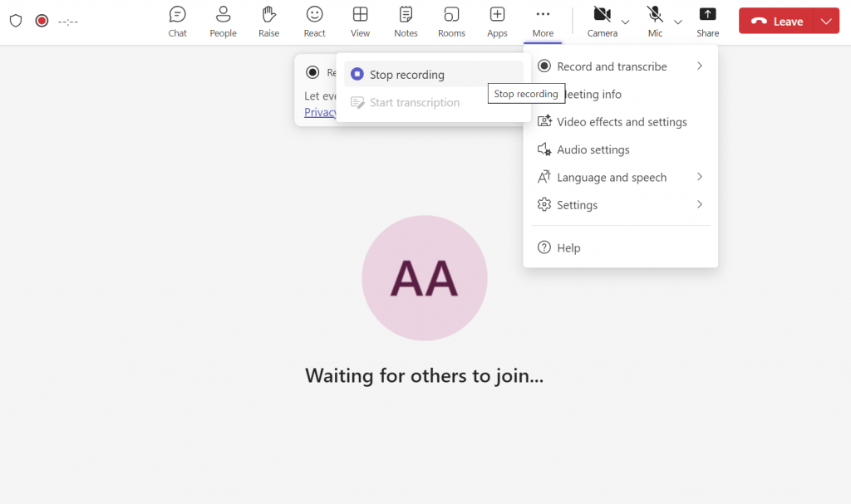Image resolution: width=851 pixels, height=504 pixels.
Task: Change the meeting View layout
Action: pyautogui.click(x=360, y=21)
